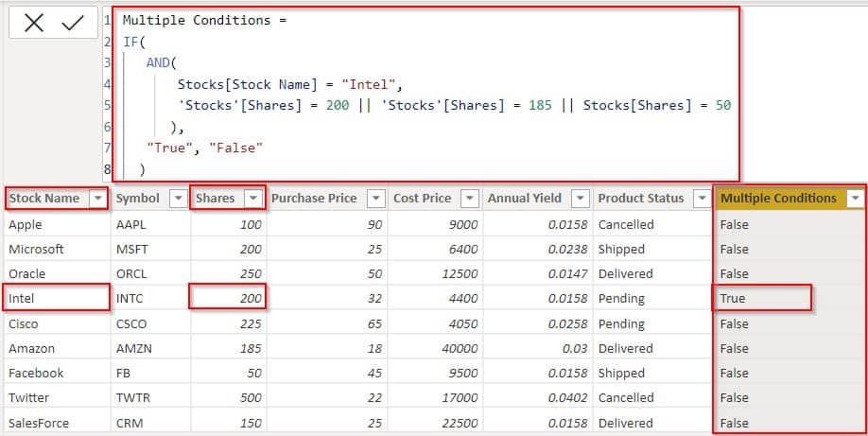Select Twitter's Annual Yield 0.0402
The image size is (868, 436).
click(537, 398)
